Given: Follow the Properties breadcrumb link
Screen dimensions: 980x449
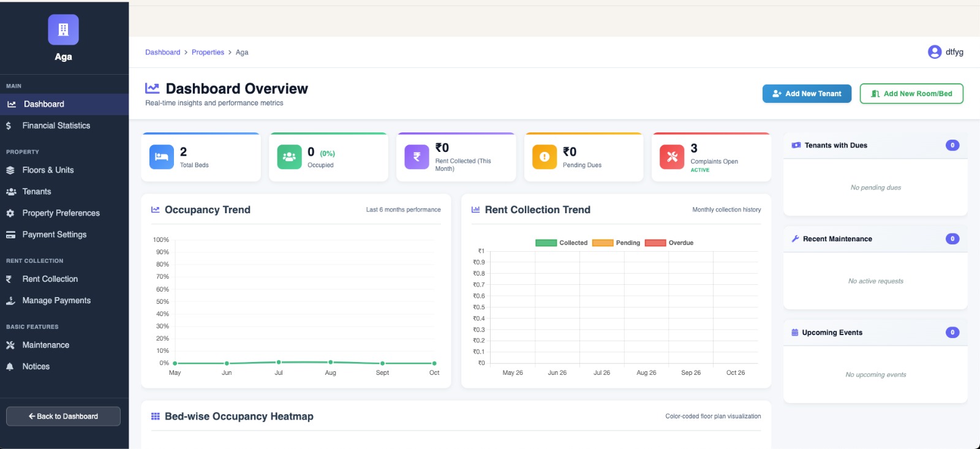Looking at the screenshot, I should click(208, 52).
